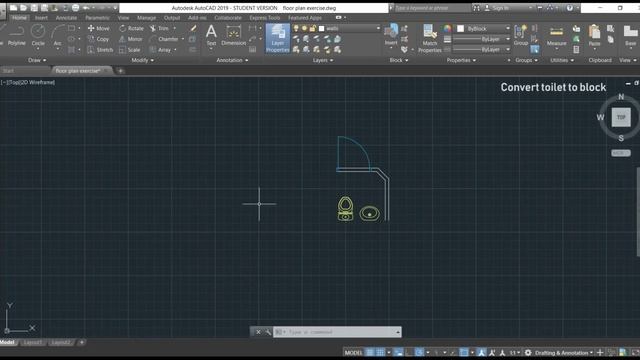Click the Table icon in Annotation panel

pos(253,50)
